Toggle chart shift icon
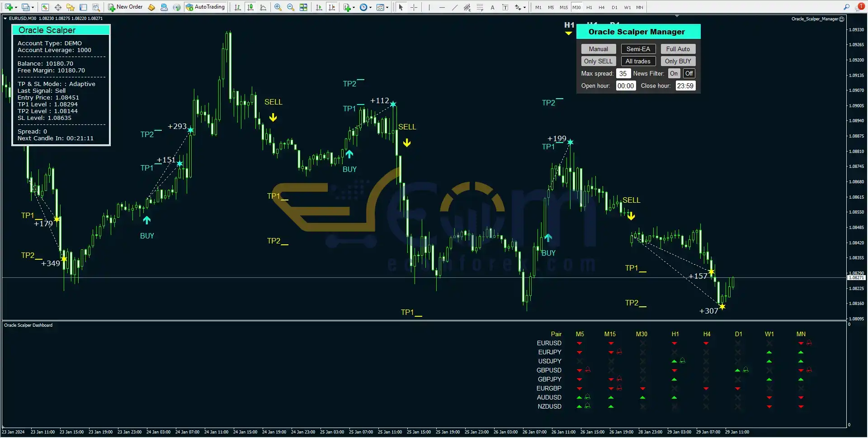The image size is (868, 438). click(332, 7)
